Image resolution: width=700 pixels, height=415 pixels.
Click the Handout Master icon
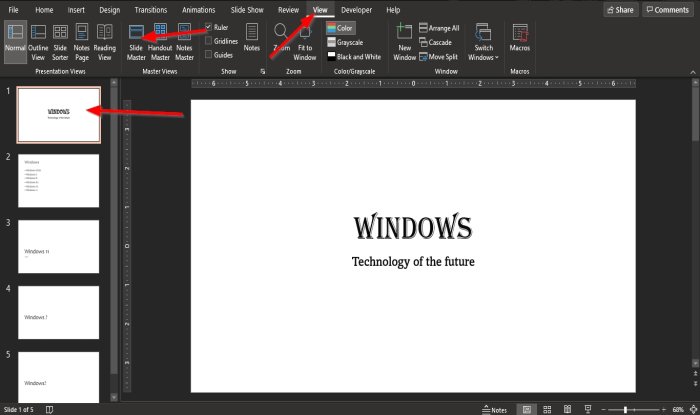click(x=160, y=40)
